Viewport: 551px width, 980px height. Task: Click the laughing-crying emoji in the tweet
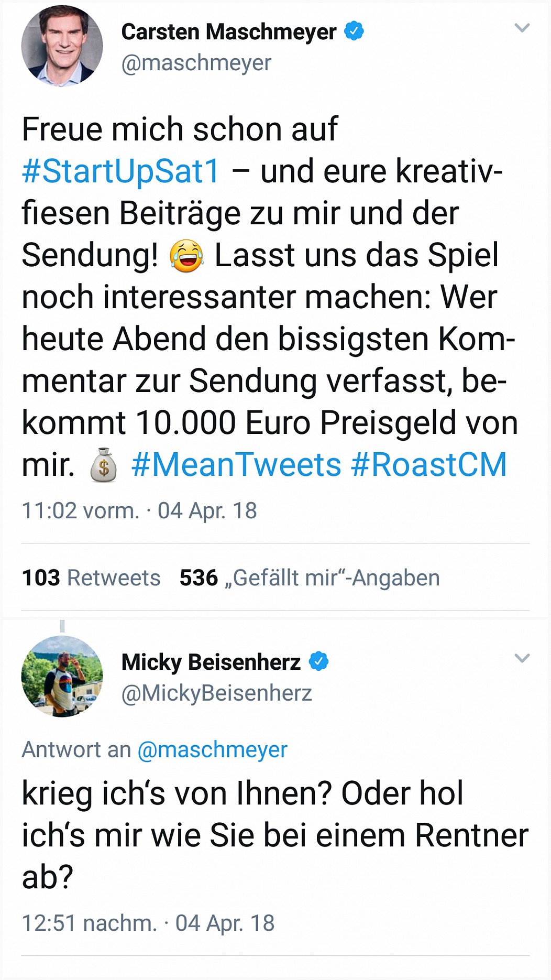pyautogui.click(x=186, y=256)
